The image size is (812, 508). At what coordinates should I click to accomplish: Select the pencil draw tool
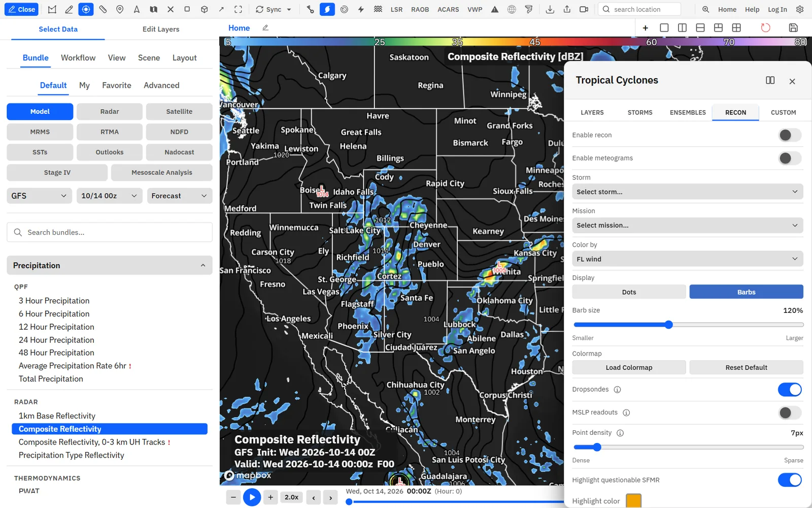click(x=69, y=9)
